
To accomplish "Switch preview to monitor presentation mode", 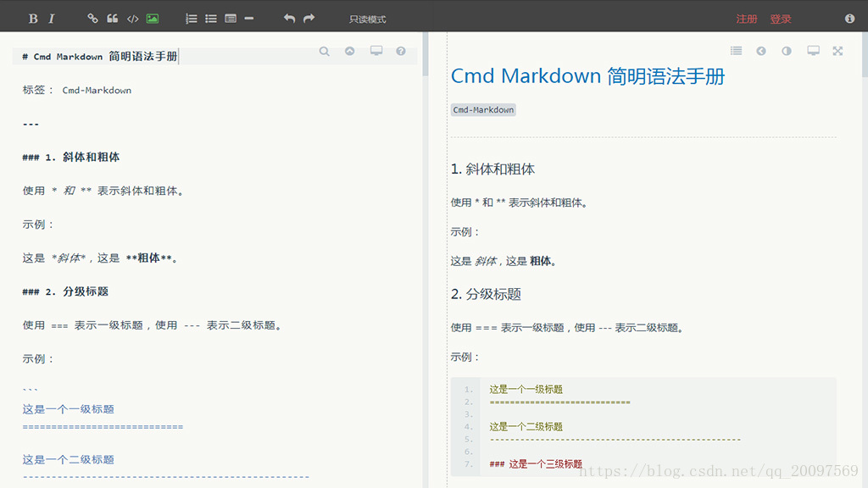I will [813, 51].
